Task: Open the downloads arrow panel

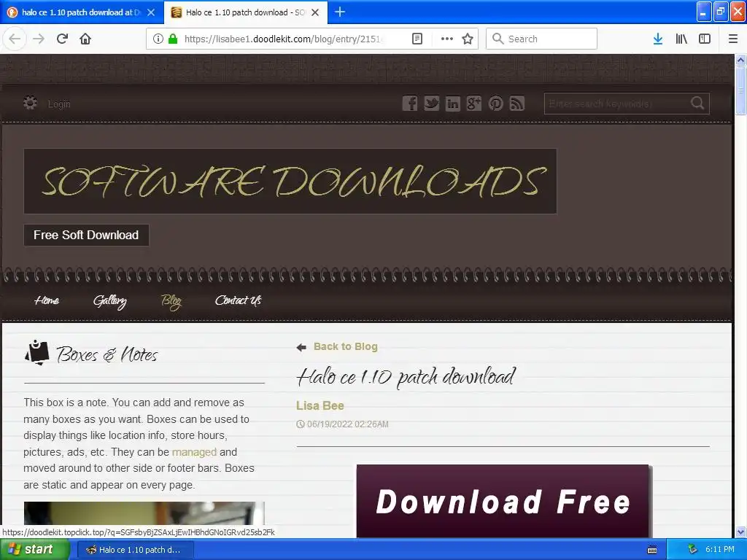Action: tap(658, 39)
